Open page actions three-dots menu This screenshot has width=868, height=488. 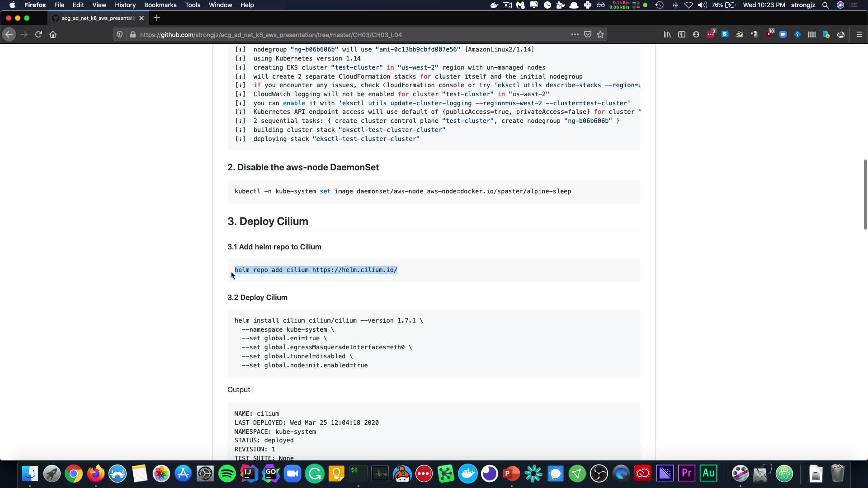point(575,34)
